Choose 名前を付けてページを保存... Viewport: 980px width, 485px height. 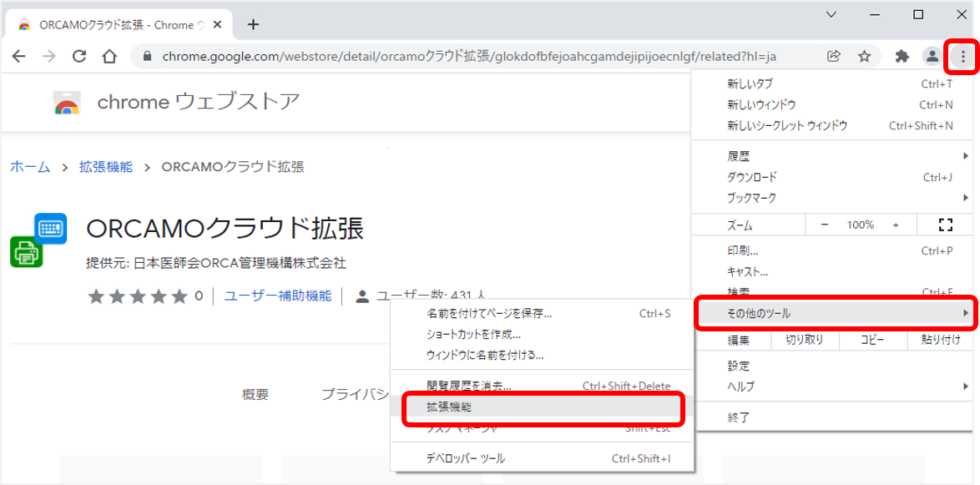click(x=541, y=313)
